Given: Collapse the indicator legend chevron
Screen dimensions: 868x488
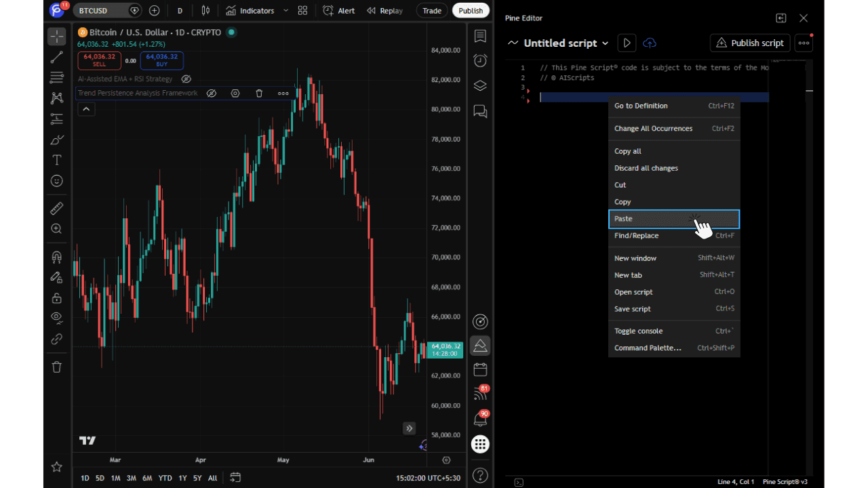Looking at the screenshot, I should [86, 109].
